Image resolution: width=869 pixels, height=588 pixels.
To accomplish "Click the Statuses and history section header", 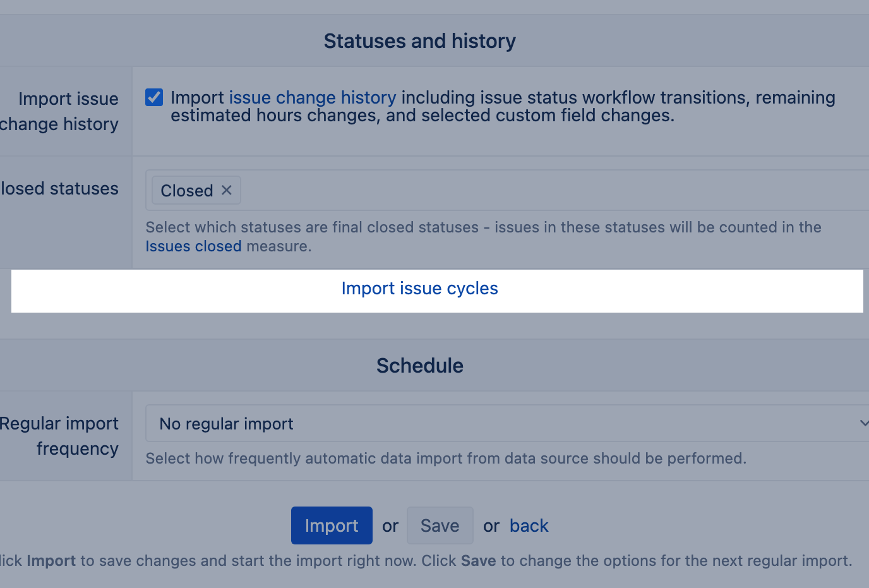I will [419, 41].
